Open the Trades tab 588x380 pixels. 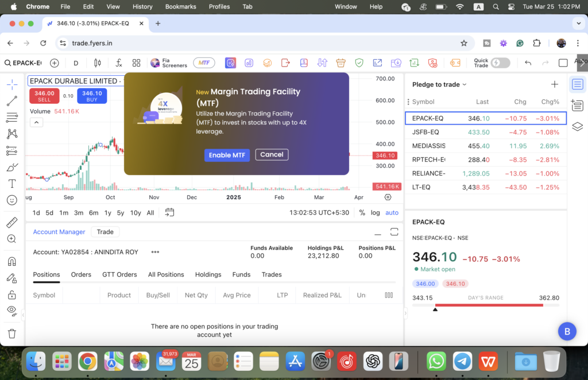tap(272, 275)
